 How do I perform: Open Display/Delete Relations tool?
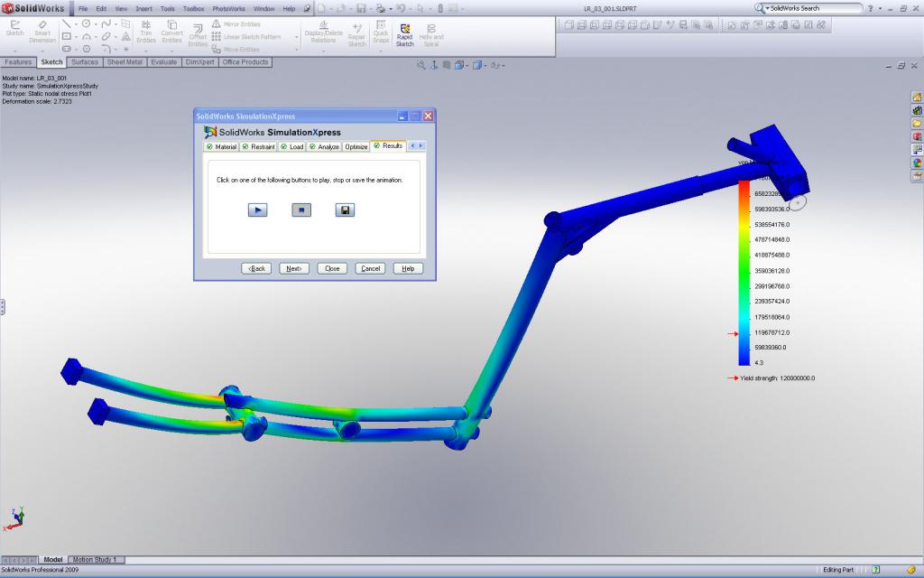(323, 33)
